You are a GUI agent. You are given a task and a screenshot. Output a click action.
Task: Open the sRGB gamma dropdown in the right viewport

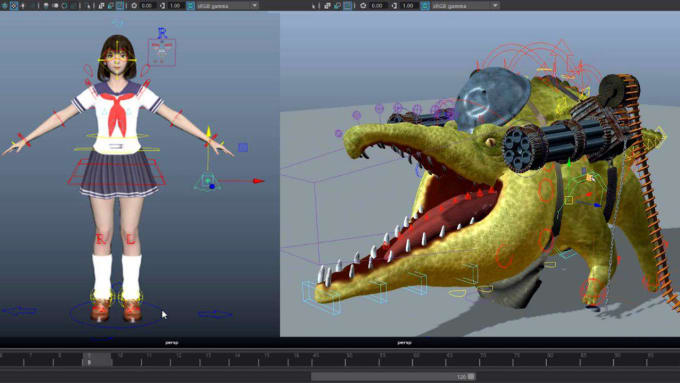coord(465,6)
